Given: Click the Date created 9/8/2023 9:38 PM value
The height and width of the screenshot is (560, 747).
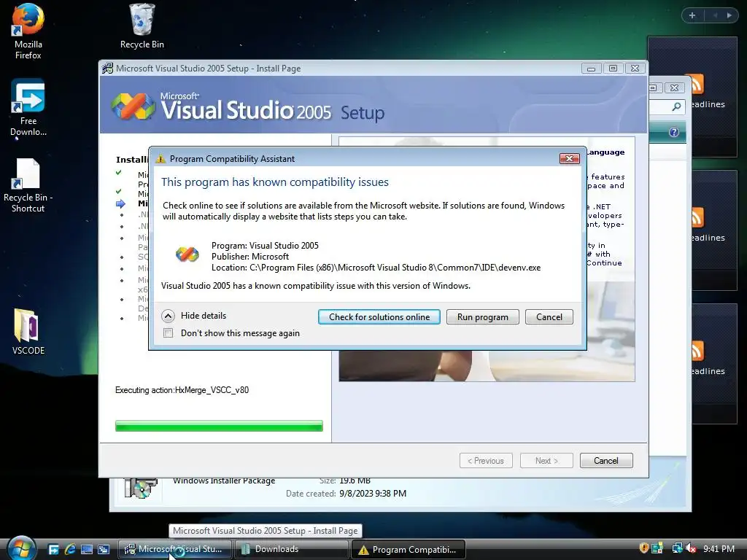Looking at the screenshot, I should (x=373, y=494).
